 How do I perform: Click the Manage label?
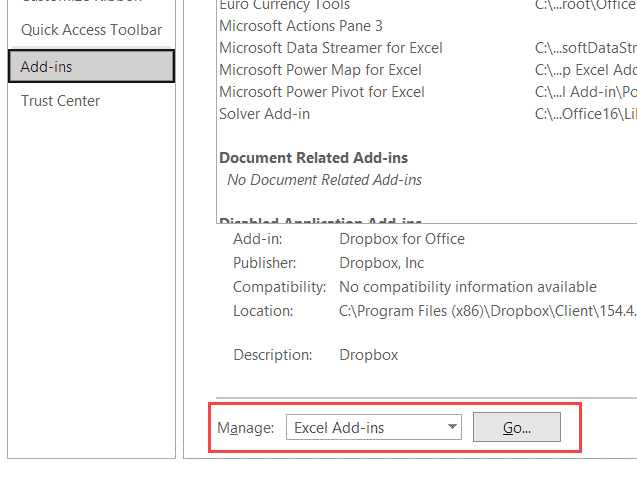click(245, 428)
